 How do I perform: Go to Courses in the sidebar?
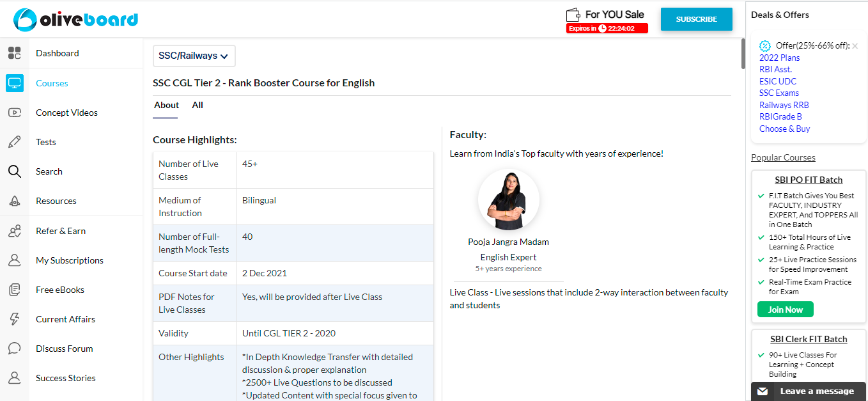pyautogui.click(x=52, y=83)
